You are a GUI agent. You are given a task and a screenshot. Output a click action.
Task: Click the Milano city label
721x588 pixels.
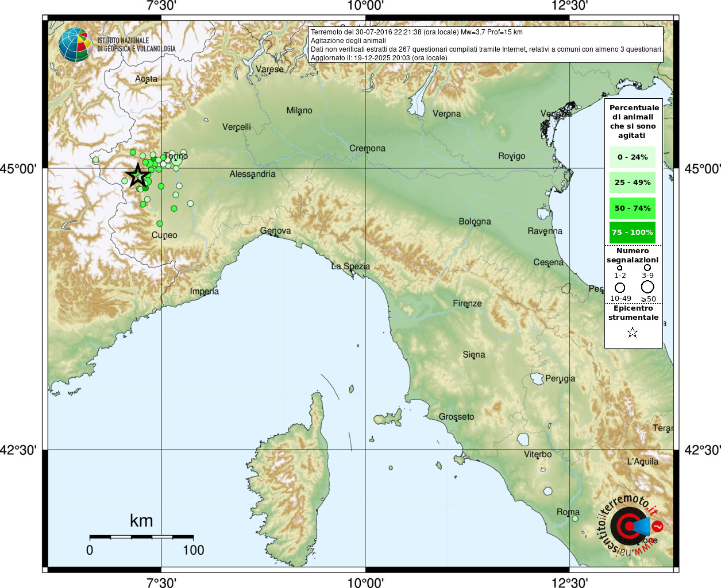click(x=299, y=110)
